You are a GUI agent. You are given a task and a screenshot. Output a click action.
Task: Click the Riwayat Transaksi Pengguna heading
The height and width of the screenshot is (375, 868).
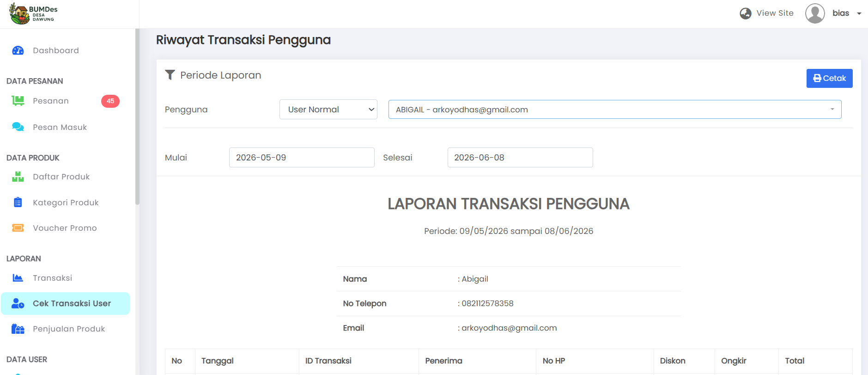(243, 40)
